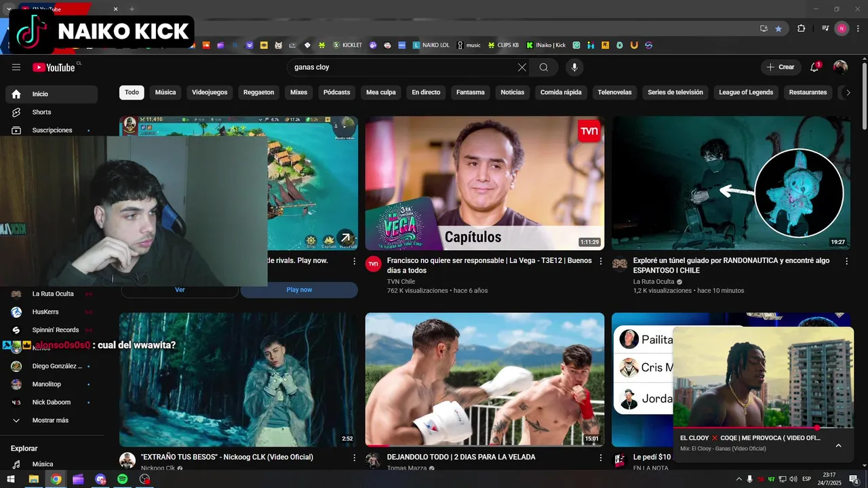Open the Nickoog CLK music video thumbnail

[239, 380]
